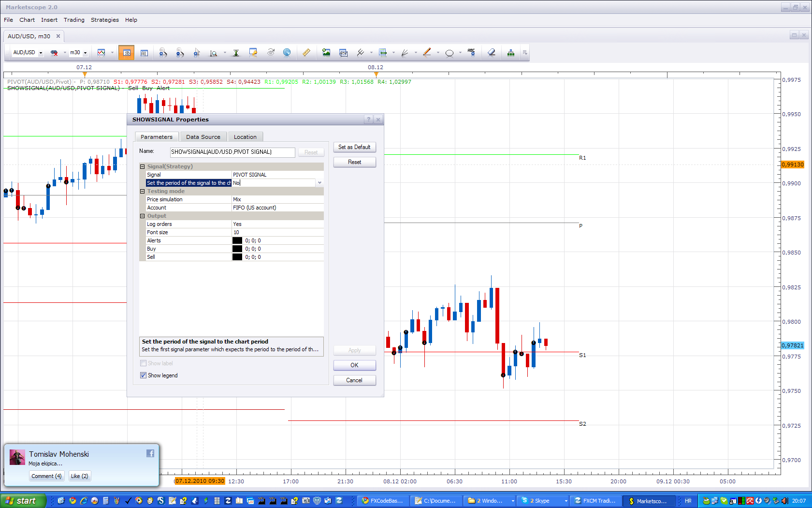812x508 pixels.
Task: Pick the Alerts color swatch
Action: tap(237, 240)
